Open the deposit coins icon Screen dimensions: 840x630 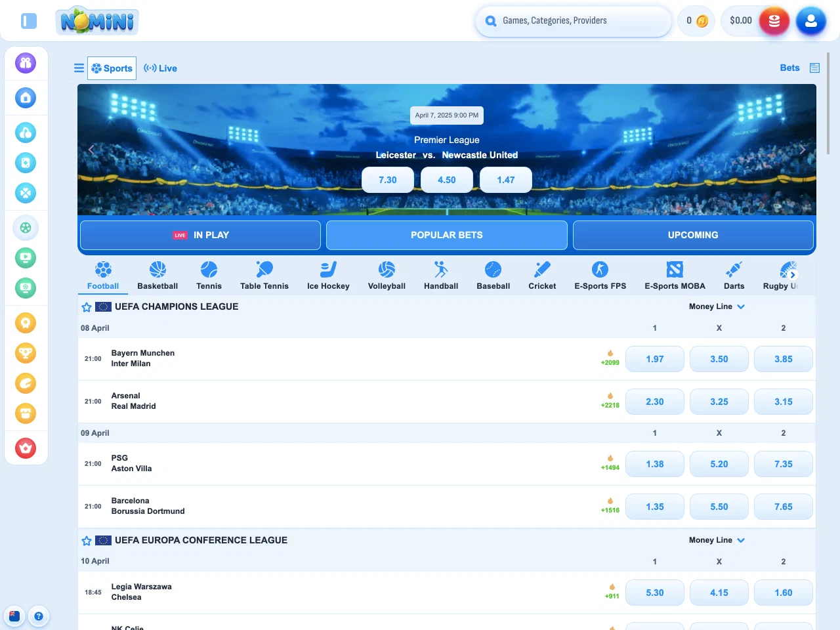tap(774, 21)
